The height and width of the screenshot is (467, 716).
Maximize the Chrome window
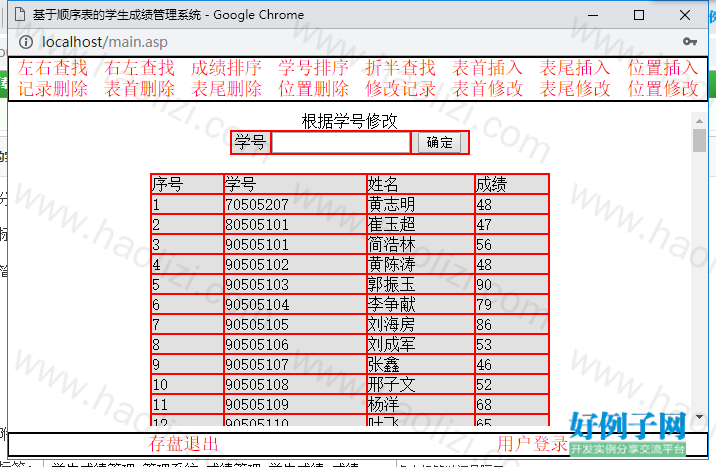639,15
